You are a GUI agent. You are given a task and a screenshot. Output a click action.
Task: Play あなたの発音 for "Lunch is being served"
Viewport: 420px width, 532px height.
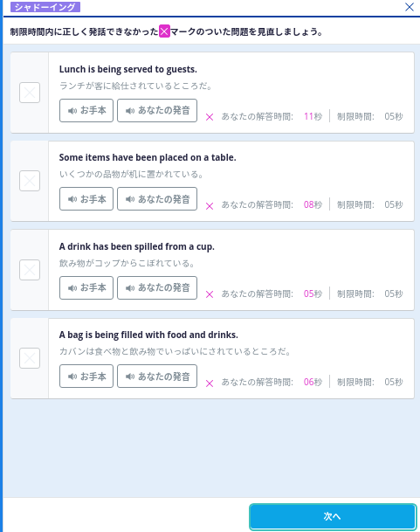click(x=157, y=111)
